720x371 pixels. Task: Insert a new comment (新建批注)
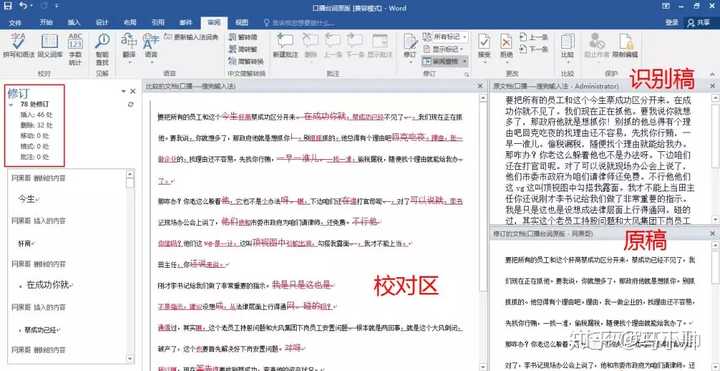pos(285,45)
